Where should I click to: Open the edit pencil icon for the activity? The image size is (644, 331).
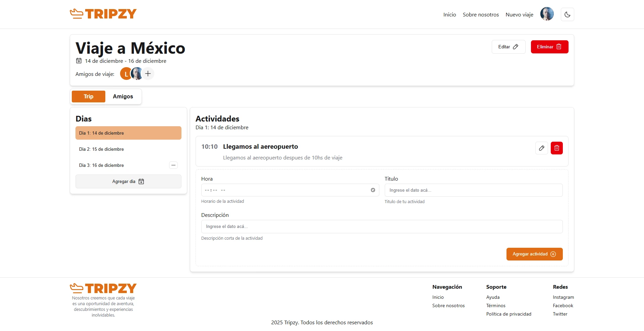click(542, 148)
